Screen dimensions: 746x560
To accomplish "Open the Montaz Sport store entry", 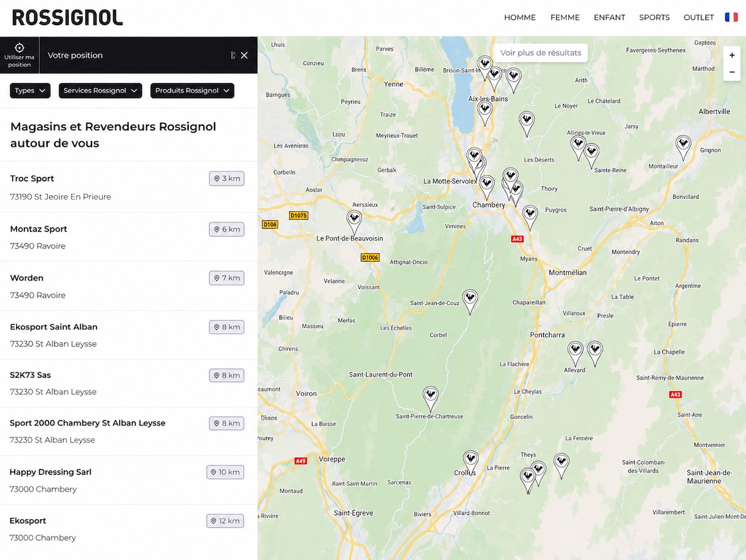I will point(128,237).
